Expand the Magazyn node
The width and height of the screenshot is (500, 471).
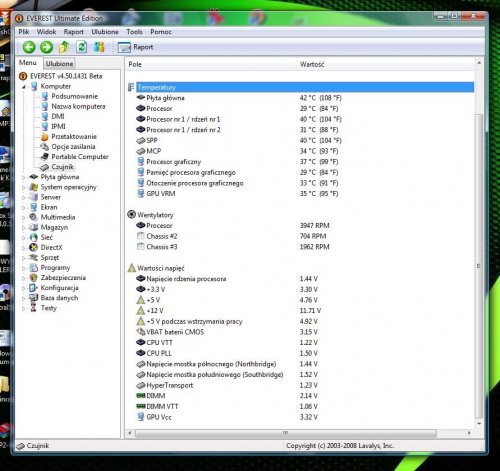click(x=24, y=228)
